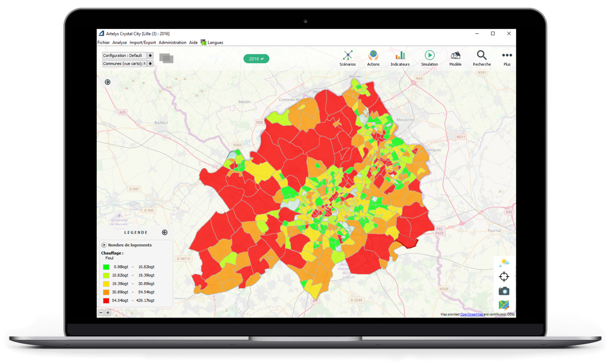Image resolution: width=613 pixels, height=364 pixels.
Task: Zoom in with the plus button
Action: click(108, 313)
